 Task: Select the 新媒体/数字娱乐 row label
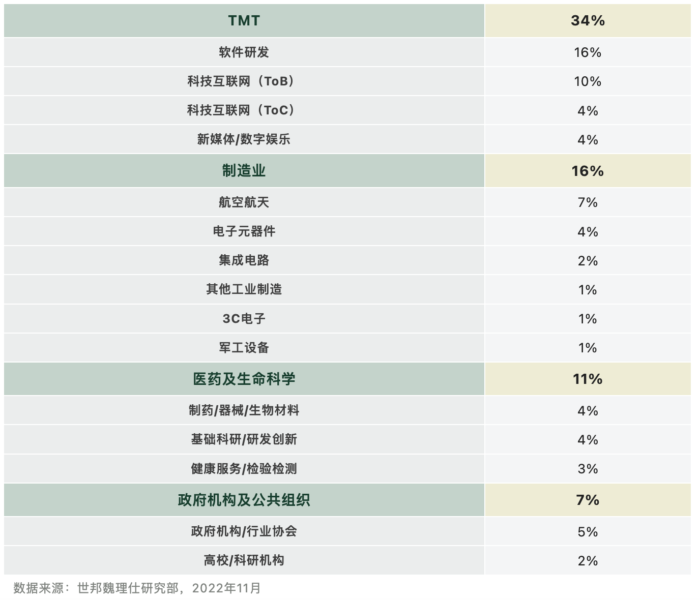click(x=244, y=139)
